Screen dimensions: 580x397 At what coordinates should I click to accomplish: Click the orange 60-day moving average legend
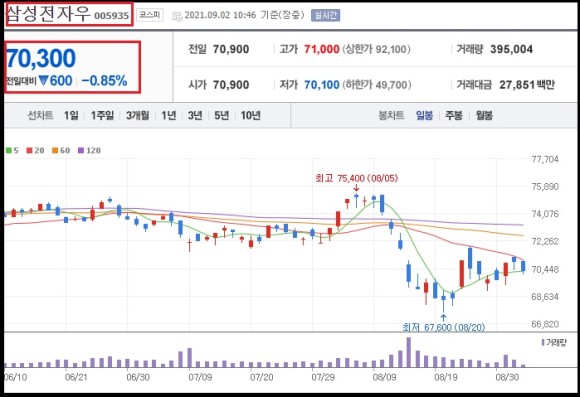[x=61, y=150]
